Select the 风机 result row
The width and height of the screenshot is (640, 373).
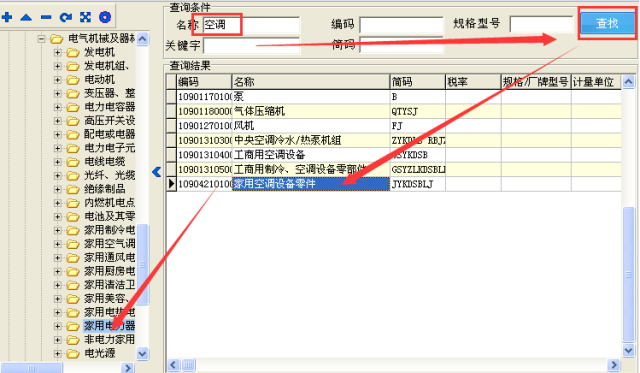394,126
